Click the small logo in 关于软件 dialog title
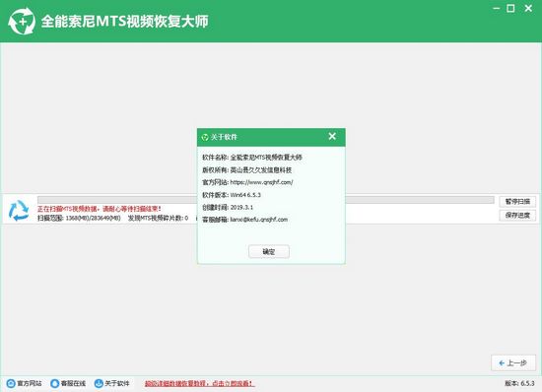Viewport: 542px width, 392px height. [x=205, y=137]
